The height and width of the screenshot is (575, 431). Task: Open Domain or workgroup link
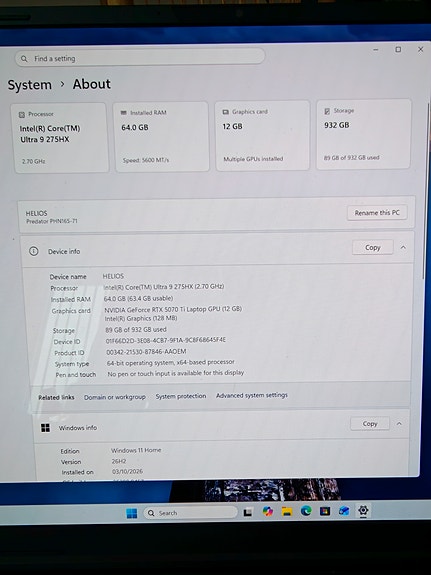coord(115,397)
